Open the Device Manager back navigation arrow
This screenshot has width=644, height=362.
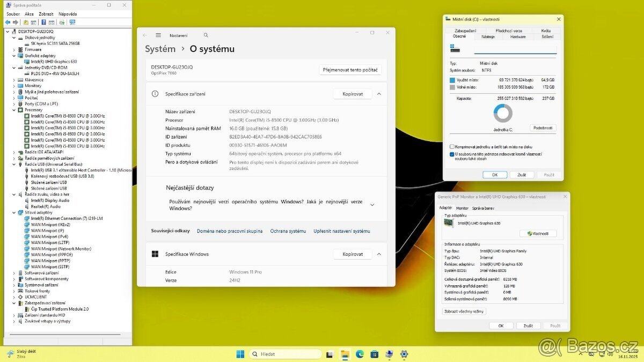tap(8, 22)
